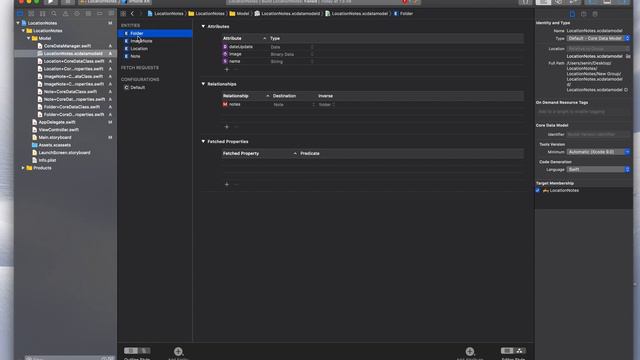Add a fetched property with the plus icon
This screenshot has width=640, height=360.
click(227, 184)
